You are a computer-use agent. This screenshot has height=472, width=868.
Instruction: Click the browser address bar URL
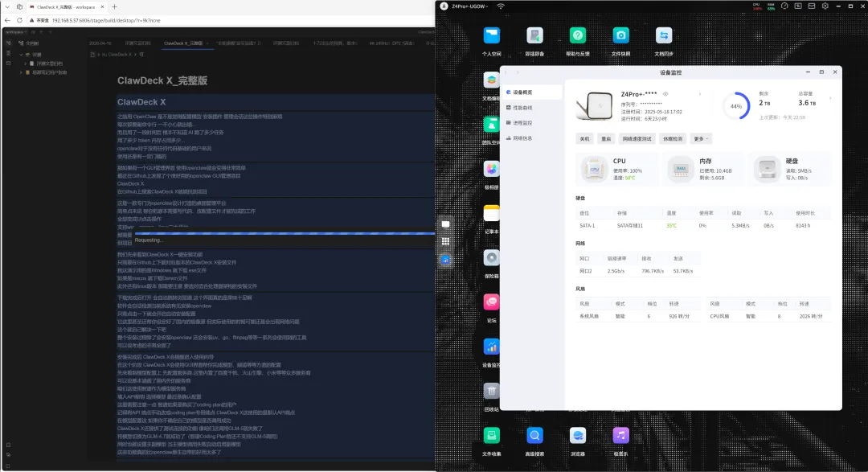coord(106,20)
